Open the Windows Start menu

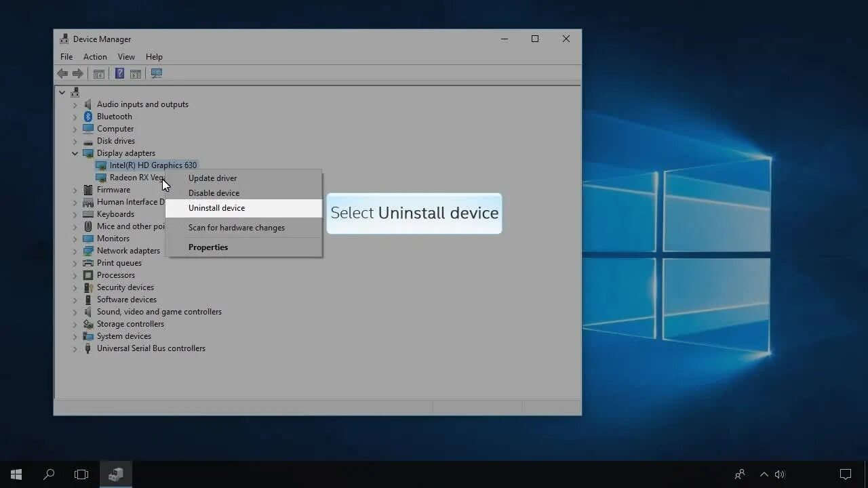pyautogui.click(x=16, y=474)
